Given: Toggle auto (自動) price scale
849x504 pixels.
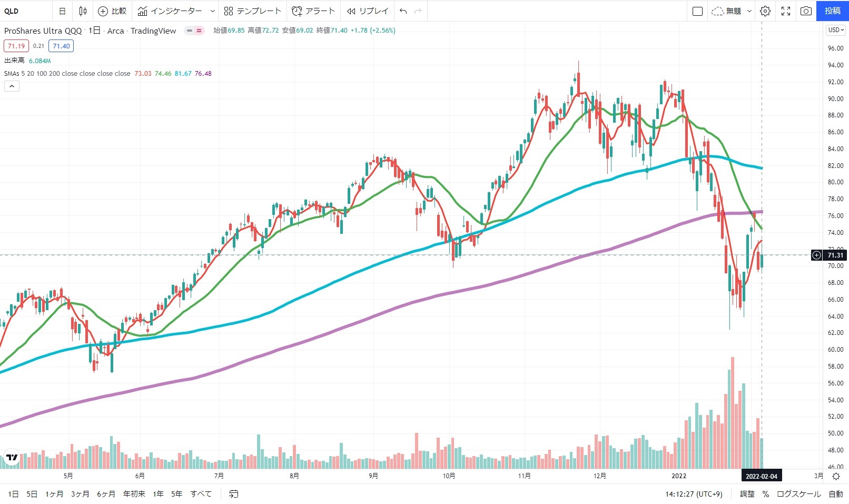Looking at the screenshot, I should tap(836, 493).
